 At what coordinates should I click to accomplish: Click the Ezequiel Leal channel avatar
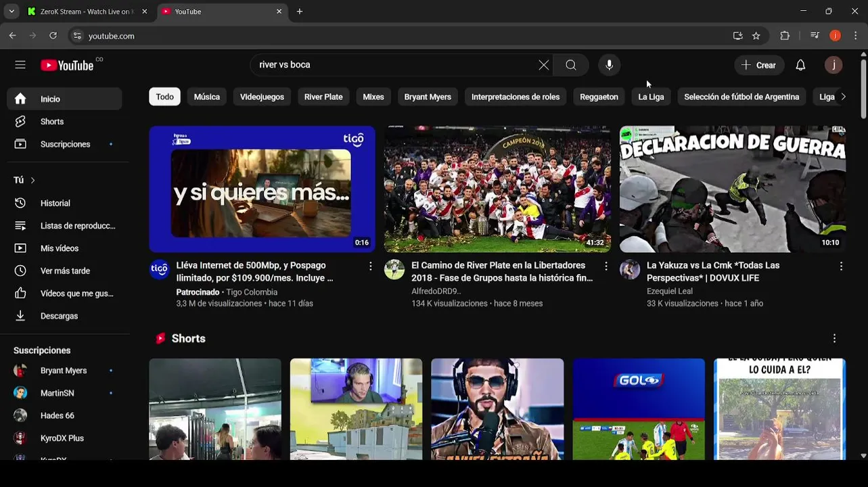630,269
